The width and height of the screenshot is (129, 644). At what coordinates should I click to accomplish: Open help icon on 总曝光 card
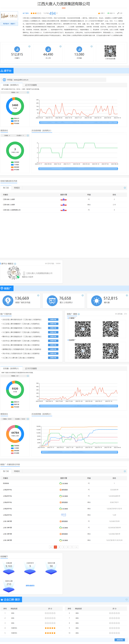pos(29,46)
